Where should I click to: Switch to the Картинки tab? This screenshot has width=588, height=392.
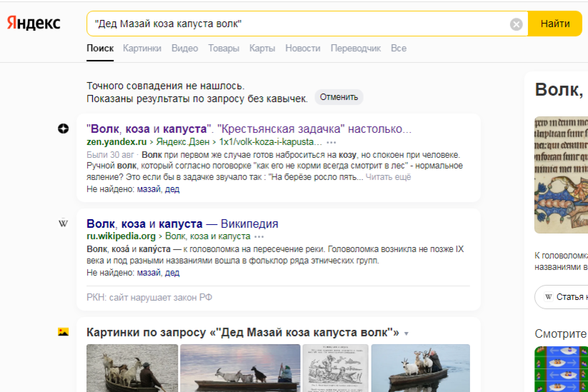tap(142, 49)
